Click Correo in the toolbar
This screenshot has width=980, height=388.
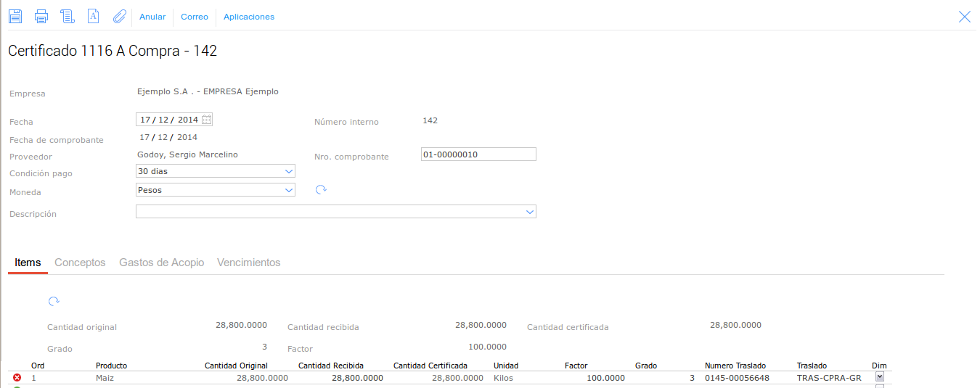click(x=195, y=17)
